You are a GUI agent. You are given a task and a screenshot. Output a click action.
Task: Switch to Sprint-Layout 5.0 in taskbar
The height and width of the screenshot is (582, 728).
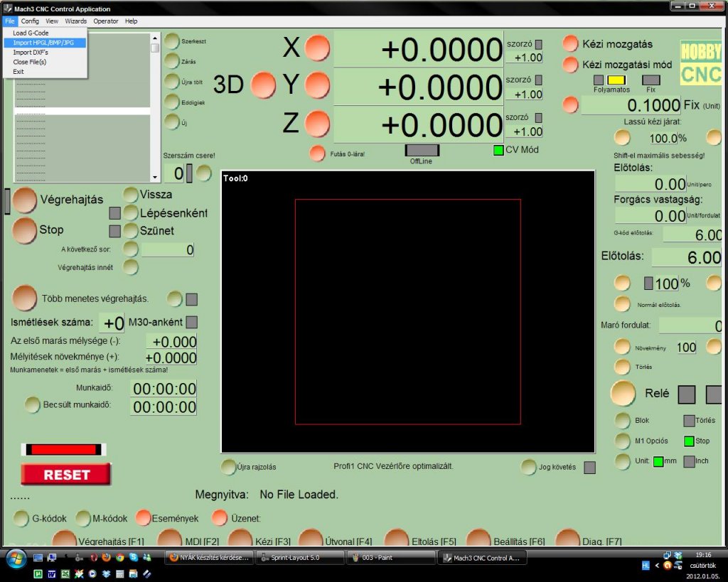pyautogui.click(x=301, y=558)
